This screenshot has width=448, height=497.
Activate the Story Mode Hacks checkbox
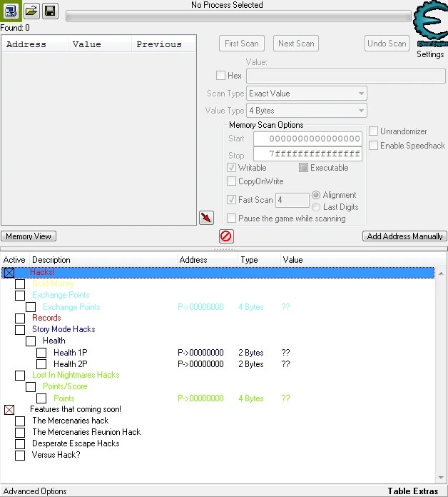(20, 330)
